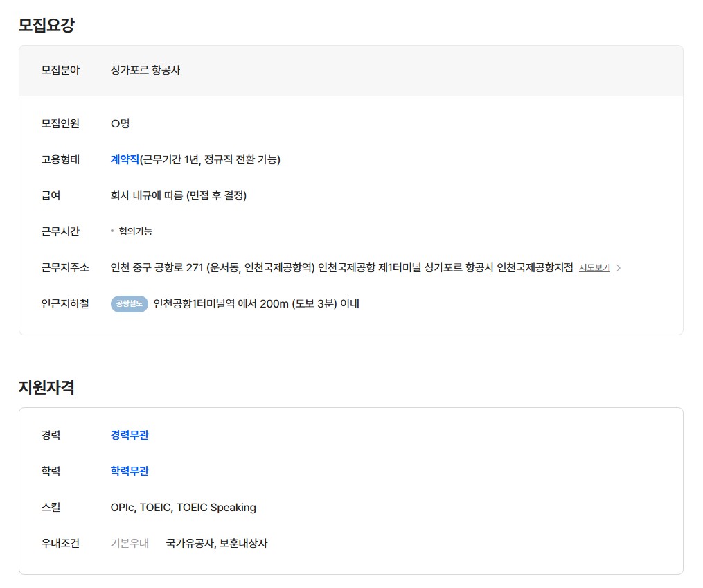The height and width of the screenshot is (588, 703).
Task: Click the 국가유공자, 보훈대상자 preference text
Action: (x=217, y=544)
